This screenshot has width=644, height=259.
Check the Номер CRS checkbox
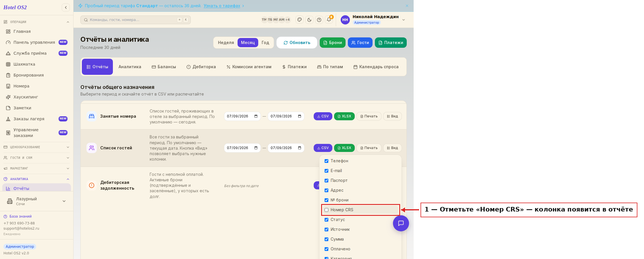point(326,210)
